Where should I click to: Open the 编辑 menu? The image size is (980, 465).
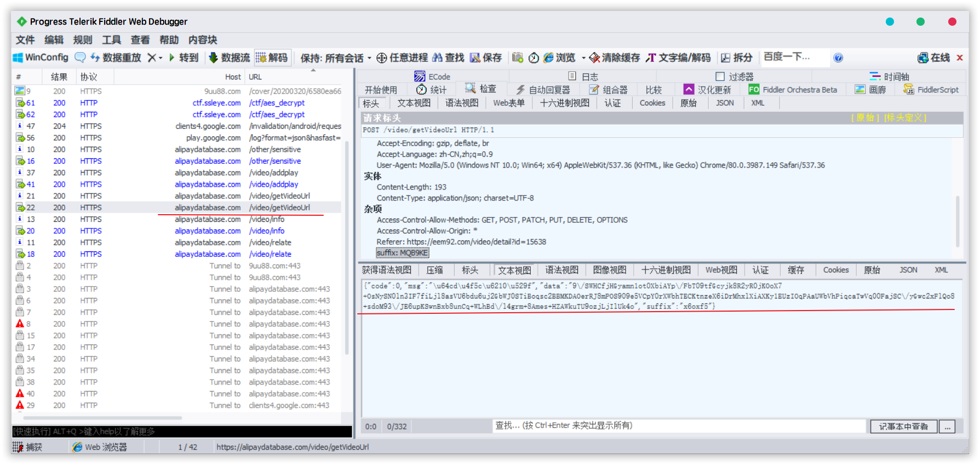click(54, 40)
